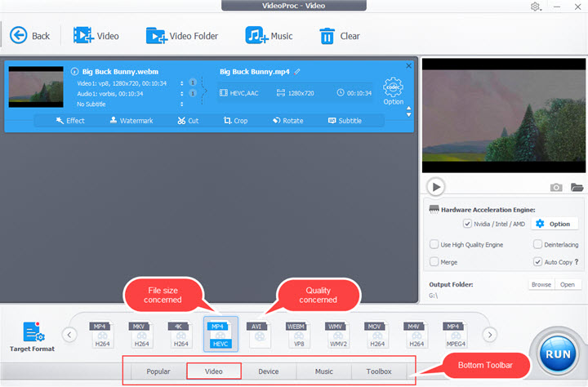Select WMV WMV2 format

(338, 334)
